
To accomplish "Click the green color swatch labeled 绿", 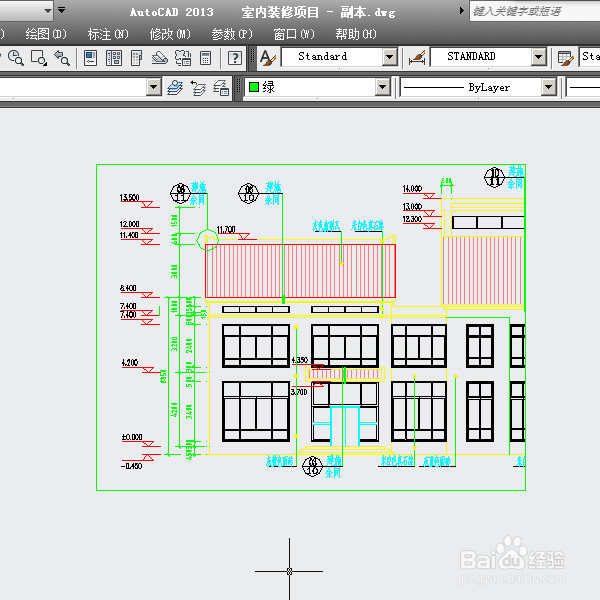I will (254, 87).
